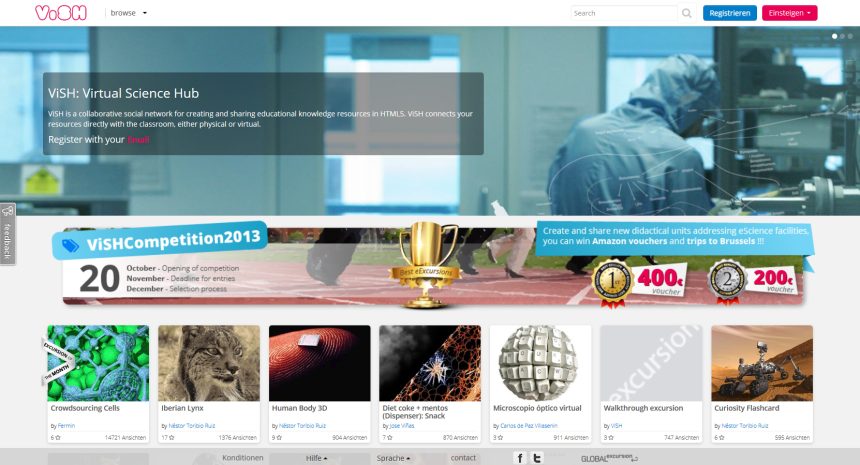The width and height of the screenshot is (860, 465).
Task: Click the Iberian Lynx title
Action: click(183, 409)
